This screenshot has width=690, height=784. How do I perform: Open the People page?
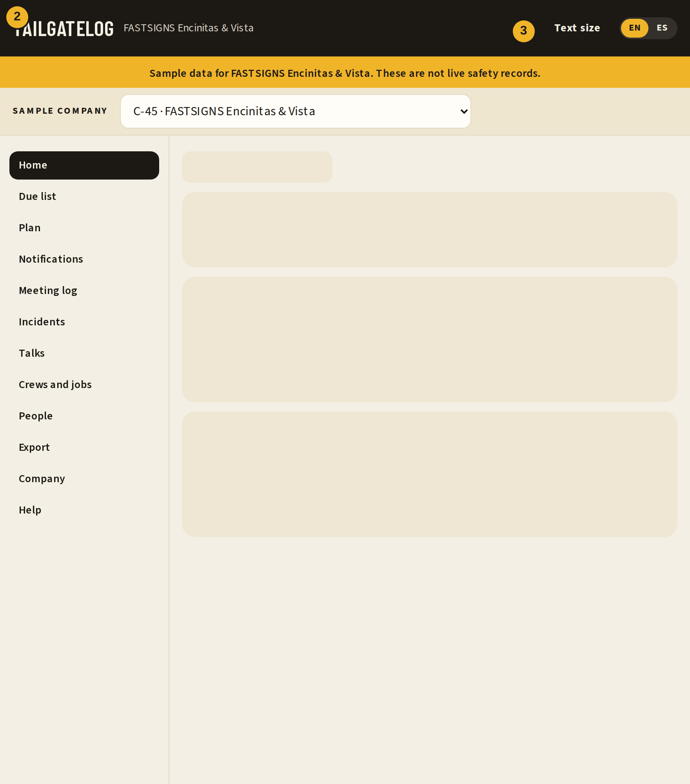[84, 416]
